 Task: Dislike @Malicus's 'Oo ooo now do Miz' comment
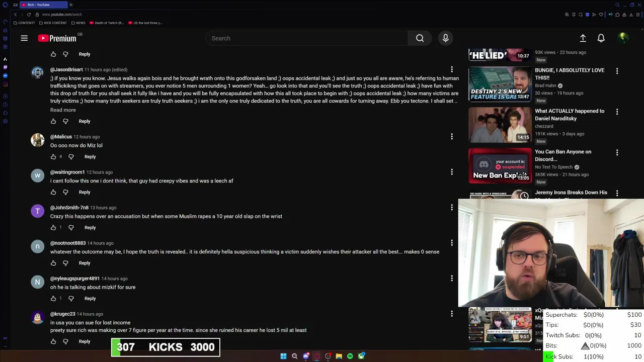71,156
